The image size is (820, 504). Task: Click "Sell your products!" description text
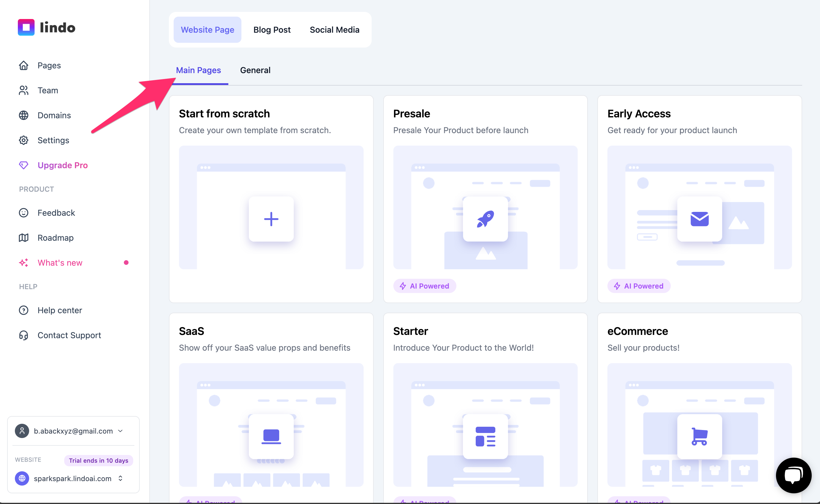click(x=643, y=348)
